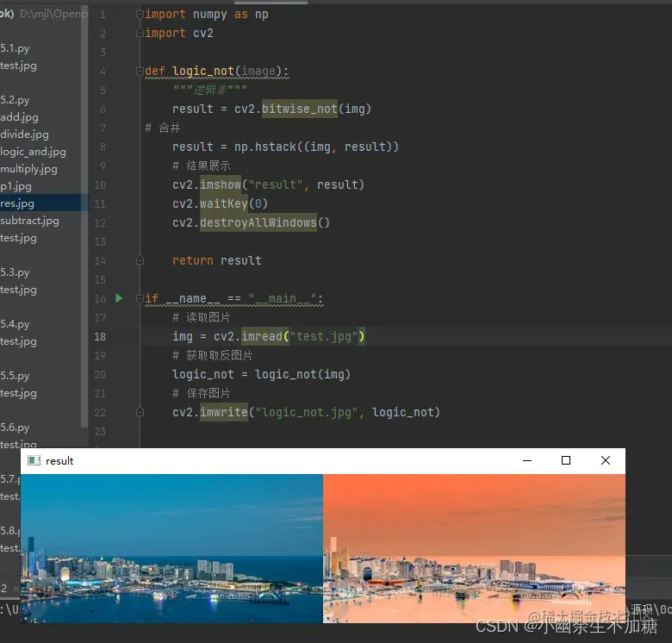Place cursor on 'import numpy as np' line
The width and height of the screenshot is (672, 643).
coord(207,14)
